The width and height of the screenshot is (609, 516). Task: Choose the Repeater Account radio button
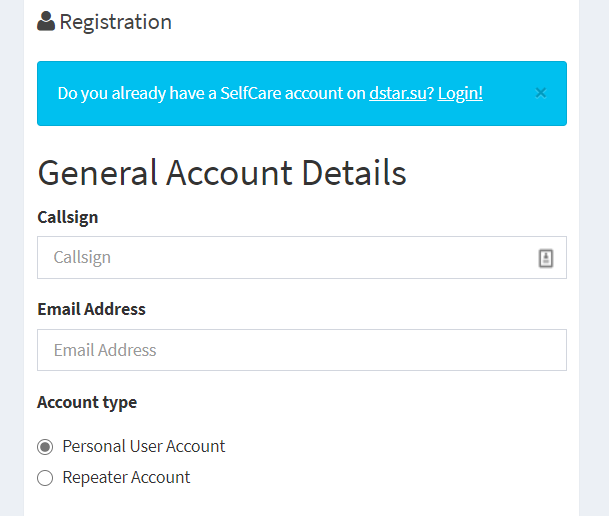45,478
